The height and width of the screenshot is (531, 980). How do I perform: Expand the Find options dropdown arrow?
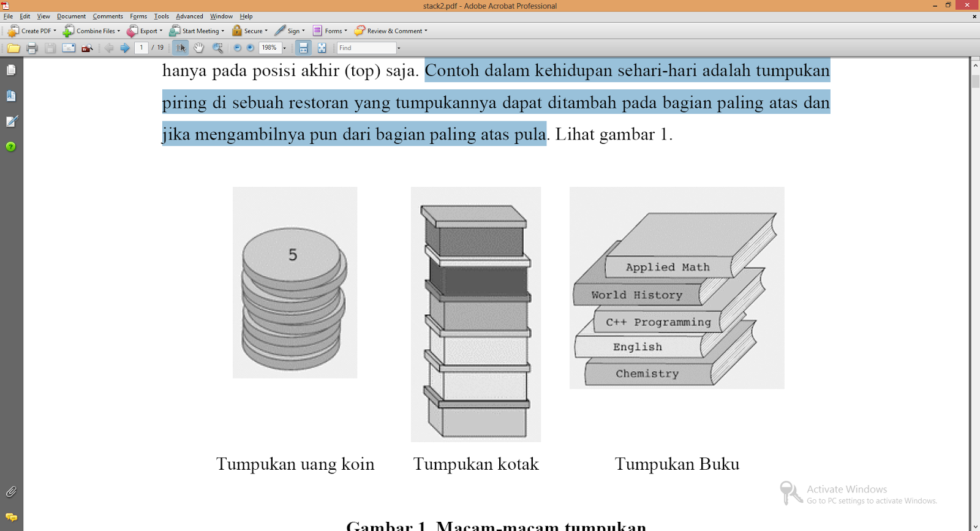pos(399,48)
